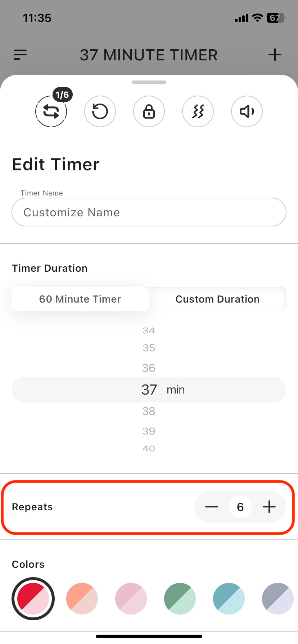Select 38 in the minutes picker
The width and height of the screenshot is (298, 644).
(149, 411)
